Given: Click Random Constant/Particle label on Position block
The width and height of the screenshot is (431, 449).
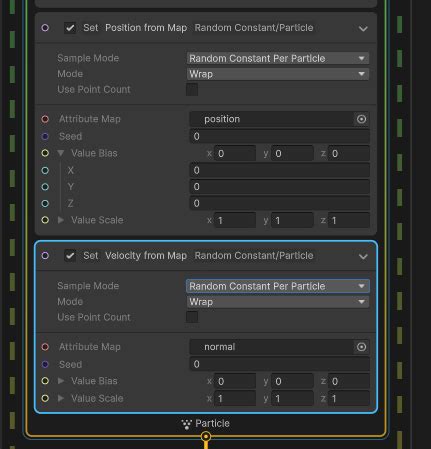Looking at the screenshot, I should (x=254, y=28).
